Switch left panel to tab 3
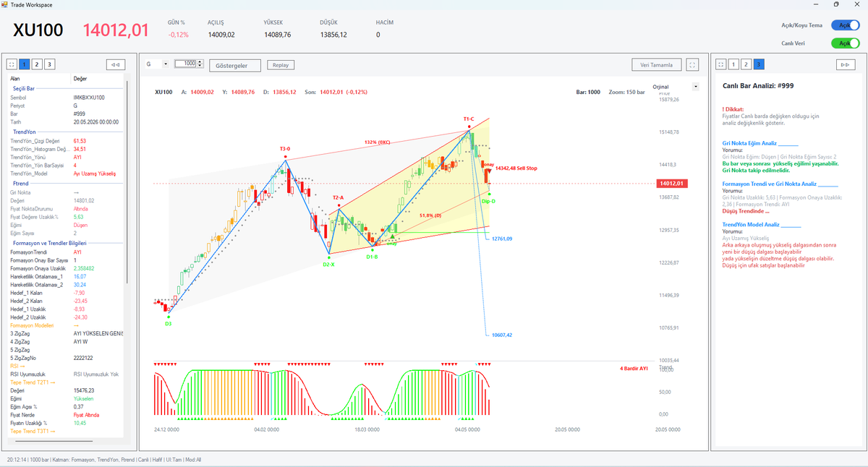Viewport: 868px width, 467px height. click(49, 64)
